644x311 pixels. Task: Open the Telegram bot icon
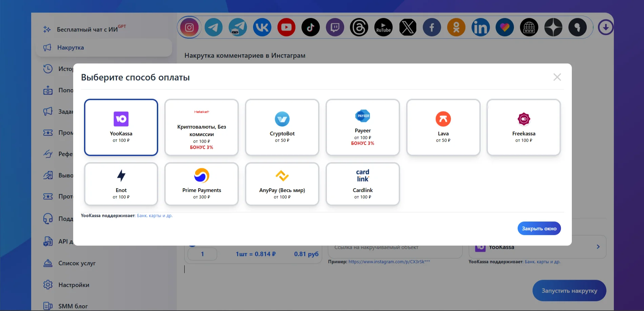coord(238,27)
